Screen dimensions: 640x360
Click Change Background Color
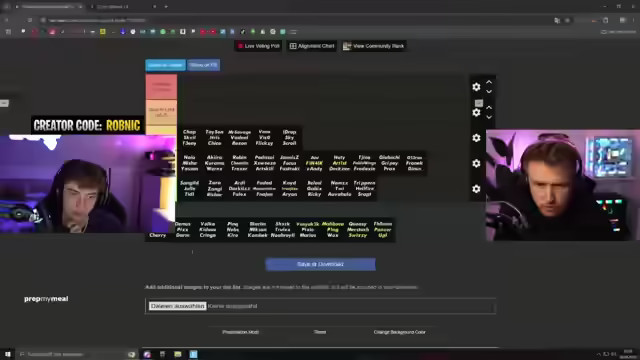point(400,332)
